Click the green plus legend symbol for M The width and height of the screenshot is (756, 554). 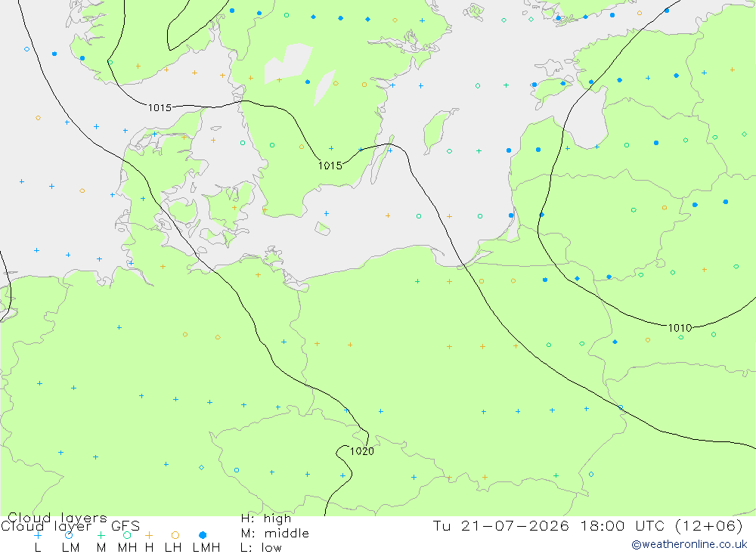pos(101,535)
